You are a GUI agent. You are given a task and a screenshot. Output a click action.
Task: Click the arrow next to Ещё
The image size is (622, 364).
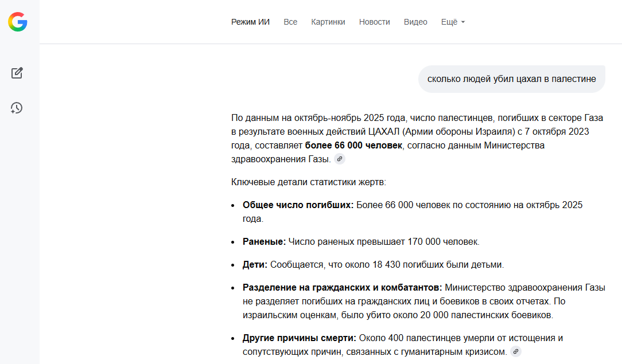coord(463,22)
